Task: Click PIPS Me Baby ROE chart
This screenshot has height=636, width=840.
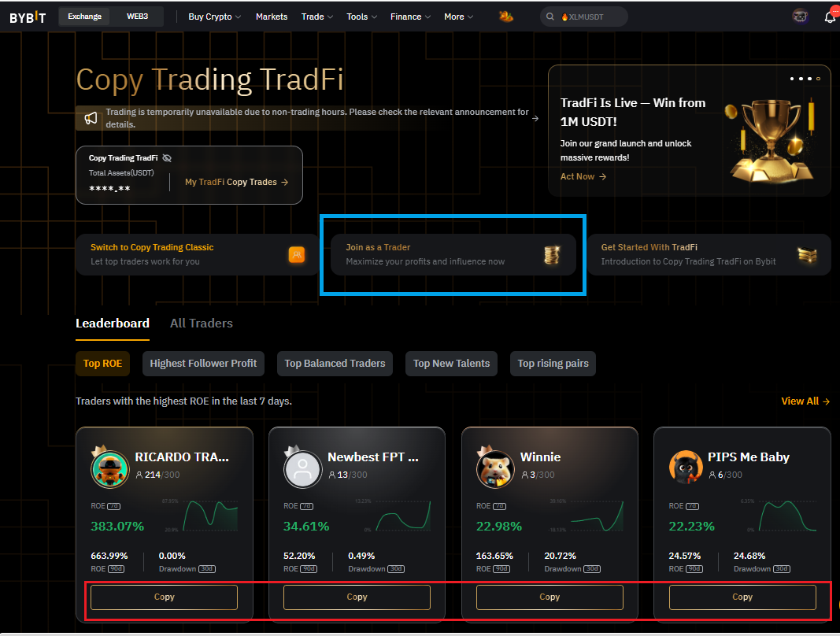Action: (787, 516)
